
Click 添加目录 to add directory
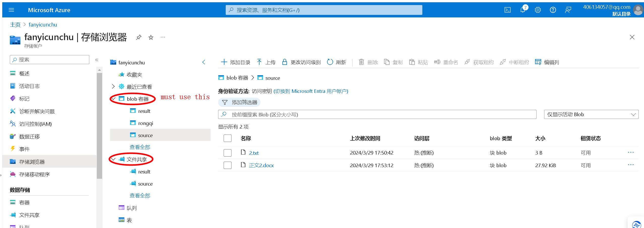coord(236,62)
